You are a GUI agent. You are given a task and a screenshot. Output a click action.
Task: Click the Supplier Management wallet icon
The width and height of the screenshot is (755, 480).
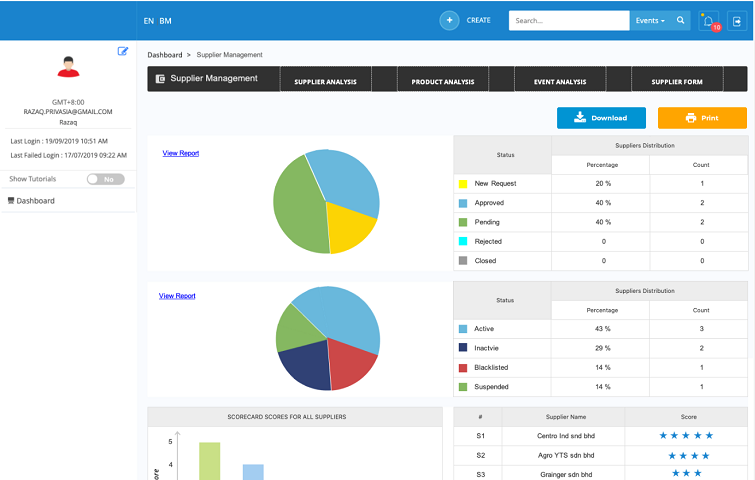tap(160, 78)
